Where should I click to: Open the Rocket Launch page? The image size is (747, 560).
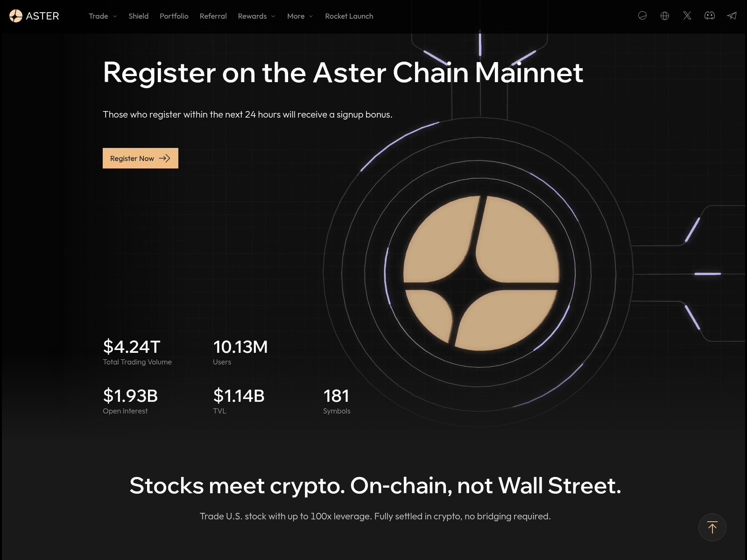click(x=349, y=16)
